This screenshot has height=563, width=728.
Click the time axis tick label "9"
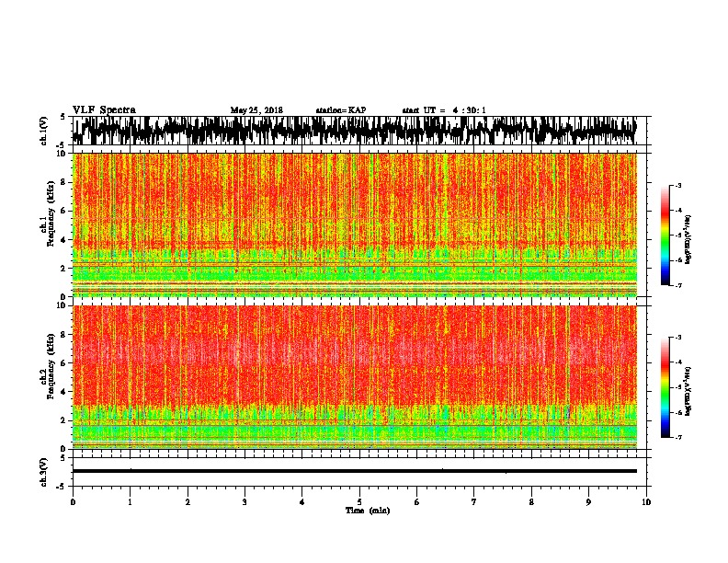click(588, 502)
